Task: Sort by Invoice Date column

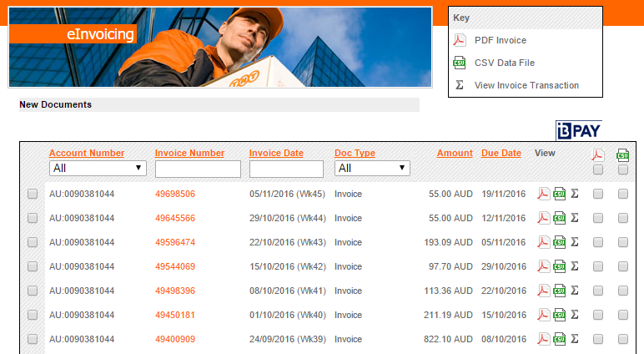Action: point(276,153)
